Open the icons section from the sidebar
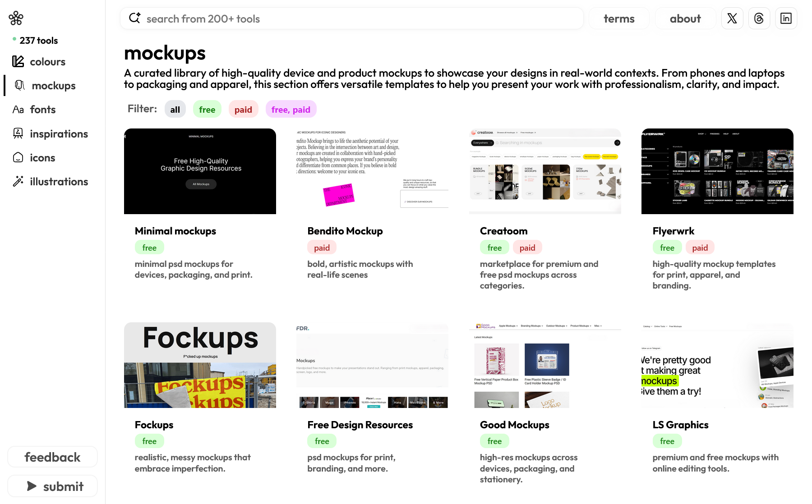Screen dimensions: 812x504 pos(18,157)
